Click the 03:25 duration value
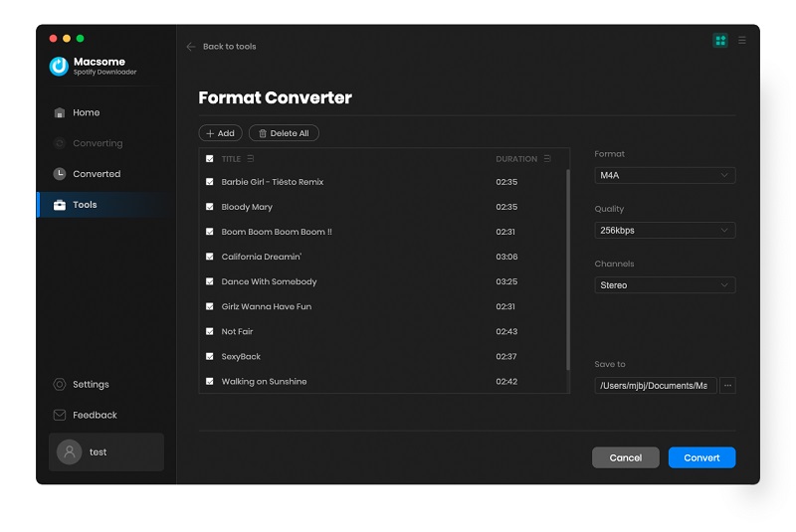The width and height of the screenshot is (796, 532). coord(506,281)
